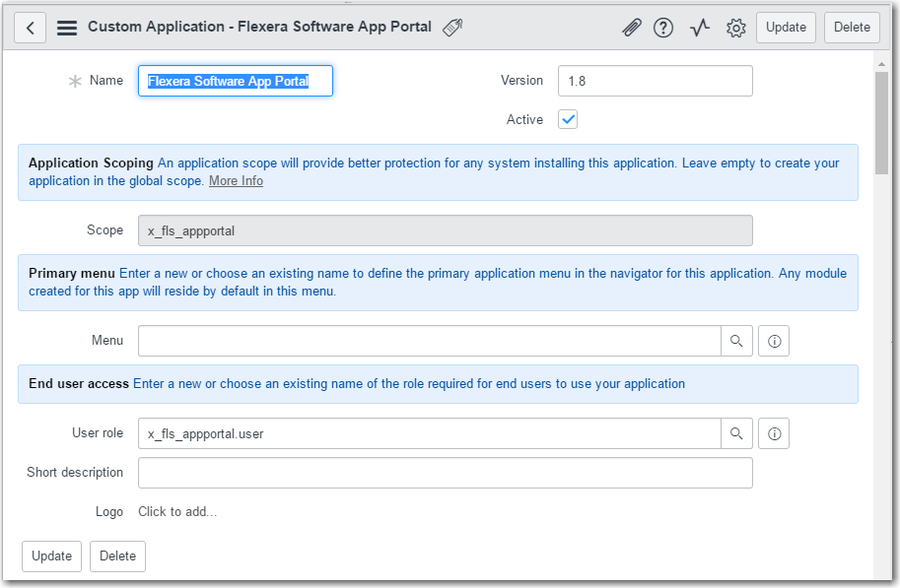Uncheck the Active checkbox
900x588 pixels.
pyautogui.click(x=568, y=119)
